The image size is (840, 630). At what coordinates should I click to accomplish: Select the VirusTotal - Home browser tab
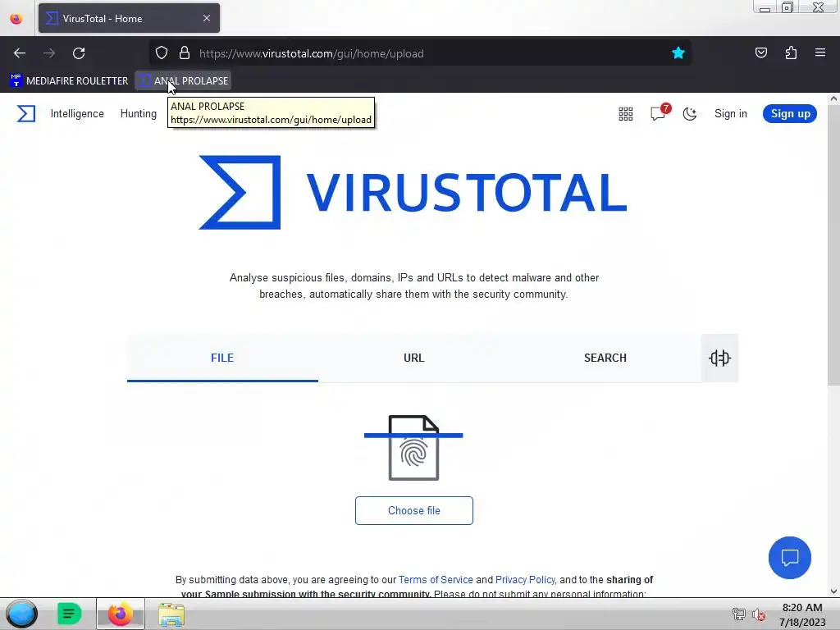[x=129, y=18]
